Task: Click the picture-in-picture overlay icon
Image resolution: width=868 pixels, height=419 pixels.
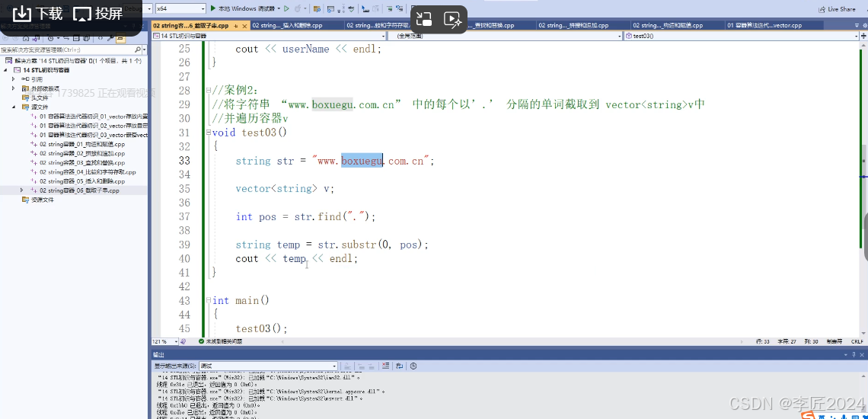Action: pyautogui.click(x=424, y=19)
